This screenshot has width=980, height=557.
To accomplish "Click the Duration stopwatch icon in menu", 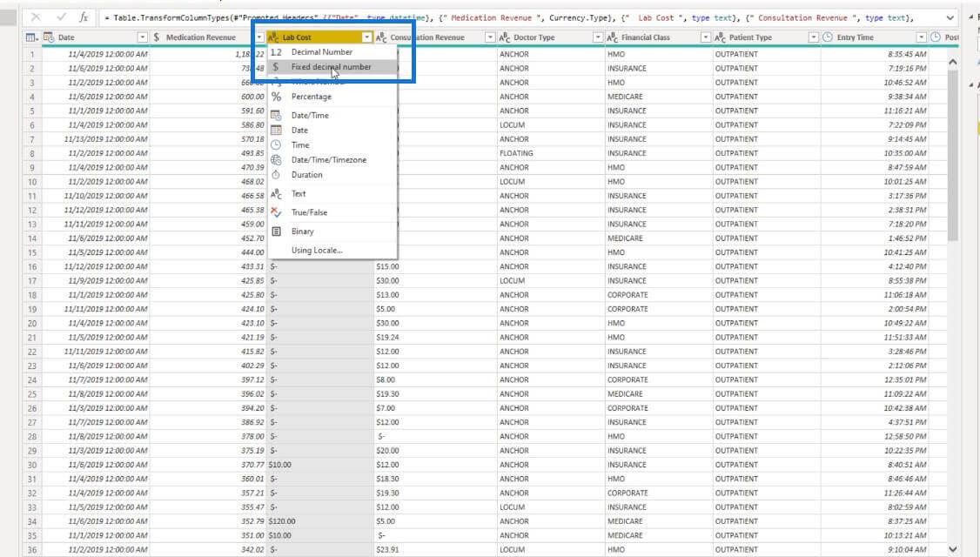I will coord(276,174).
